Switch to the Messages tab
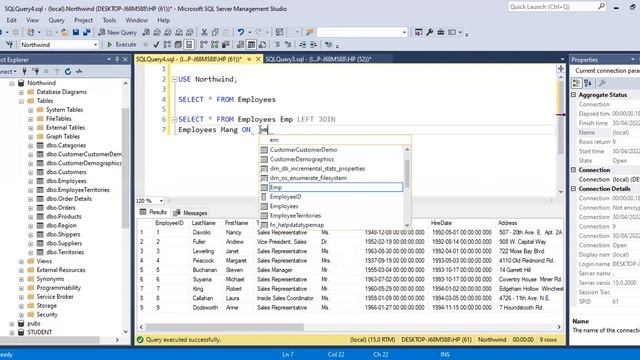Viewport: 640px width, 360px height. pyautogui.click(x=190, y=213)
